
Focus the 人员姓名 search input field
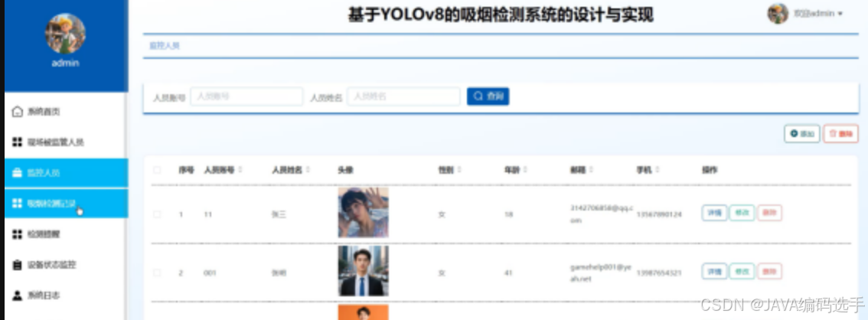tap(403, 96)
